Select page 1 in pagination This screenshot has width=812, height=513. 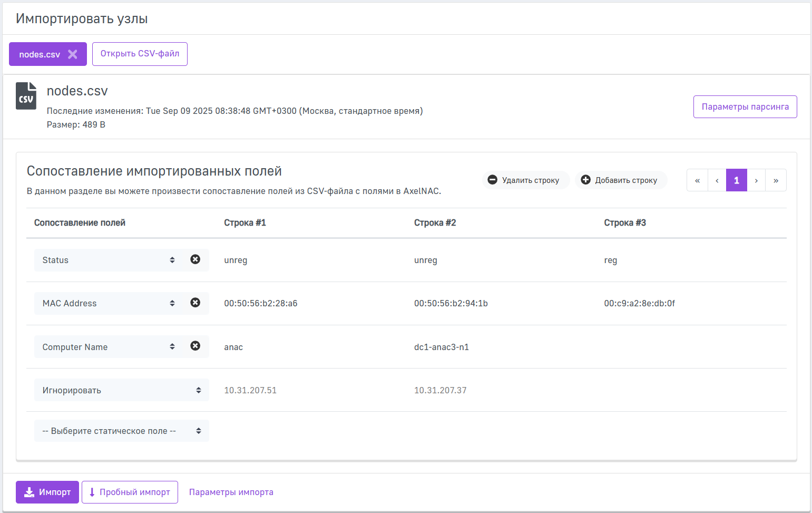736,180
